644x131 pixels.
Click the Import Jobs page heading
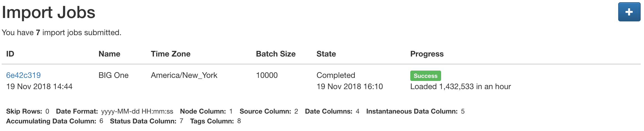coord(48,12)
